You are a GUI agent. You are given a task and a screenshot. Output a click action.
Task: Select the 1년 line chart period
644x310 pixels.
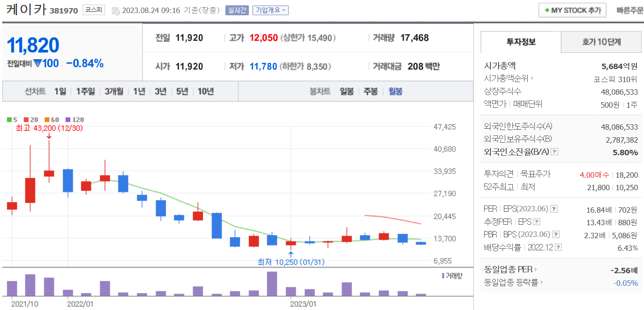click(x=139, y=92)
